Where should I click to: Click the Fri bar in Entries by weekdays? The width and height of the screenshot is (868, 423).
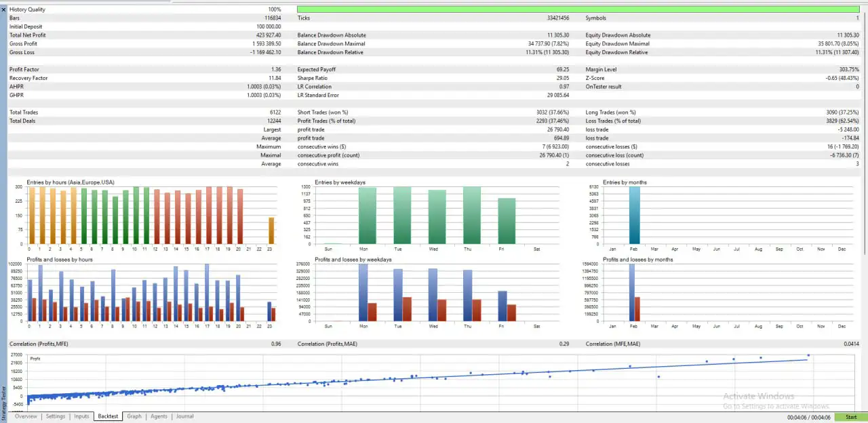[507, 221]
